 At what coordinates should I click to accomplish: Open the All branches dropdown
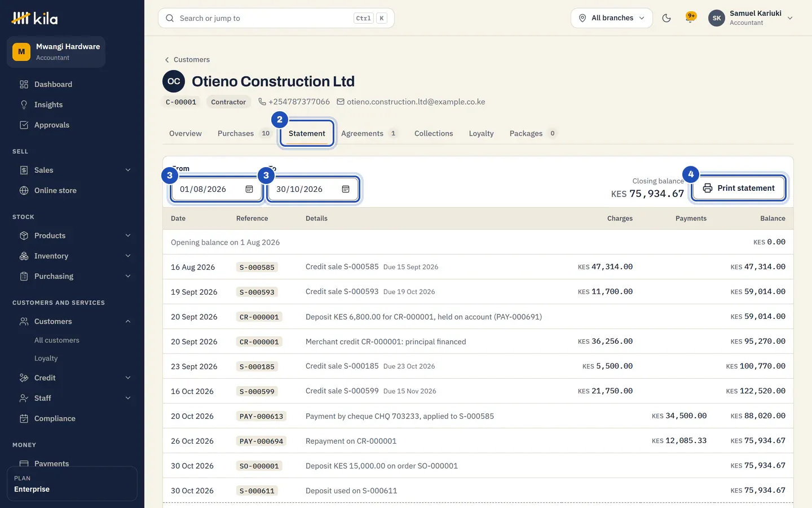[612, 18]
